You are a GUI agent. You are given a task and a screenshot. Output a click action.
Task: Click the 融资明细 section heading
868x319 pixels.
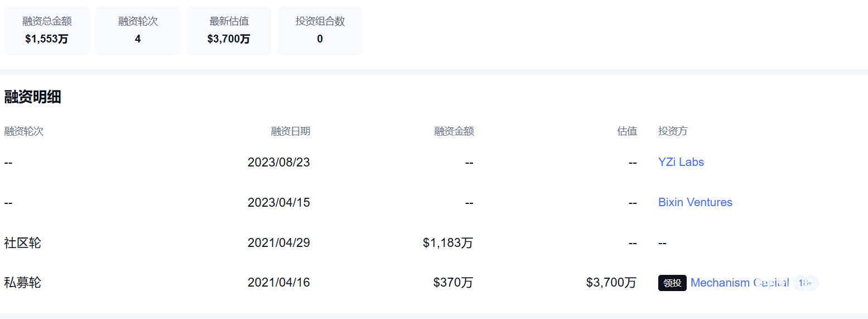tap(32, 97)
